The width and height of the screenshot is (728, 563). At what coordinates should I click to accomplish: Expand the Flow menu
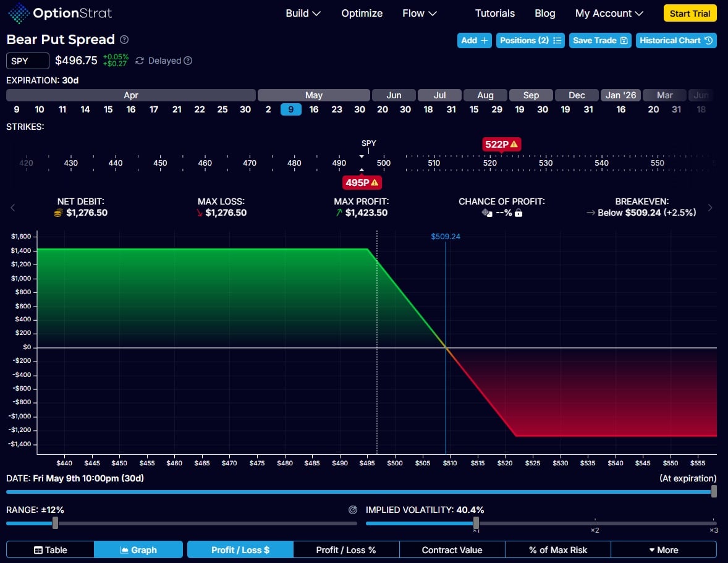[419, 13]
